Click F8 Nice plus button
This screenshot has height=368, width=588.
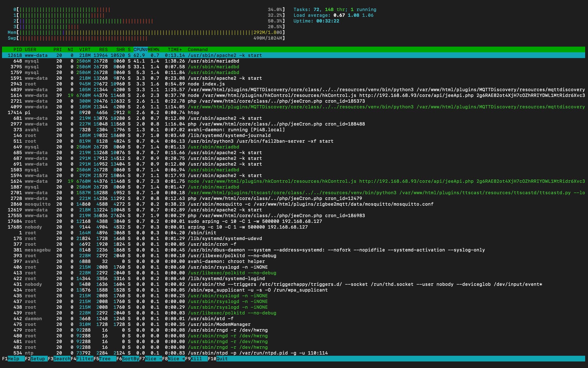(176, 358)
